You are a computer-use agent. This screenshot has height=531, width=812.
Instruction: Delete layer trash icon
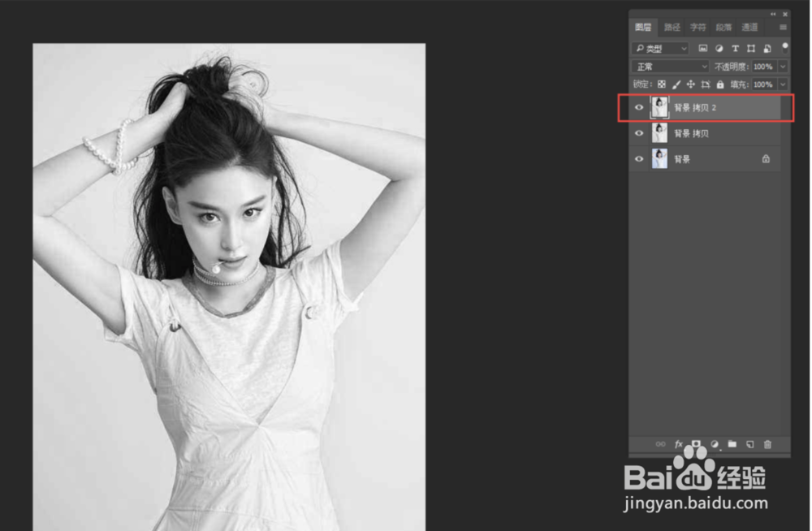pos(767,444)
